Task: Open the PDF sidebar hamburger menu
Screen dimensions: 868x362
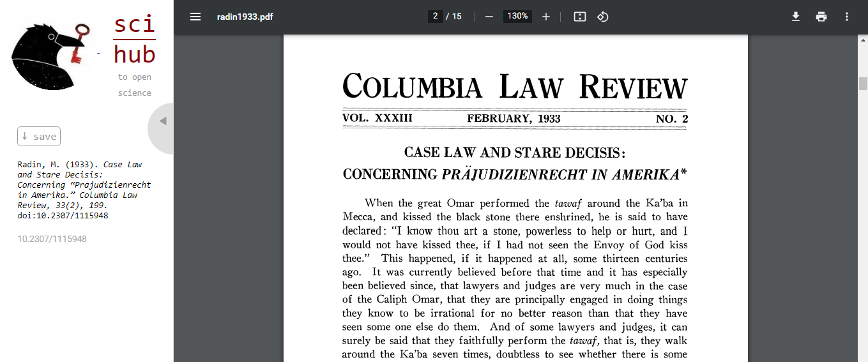Action: coord(195,17)
